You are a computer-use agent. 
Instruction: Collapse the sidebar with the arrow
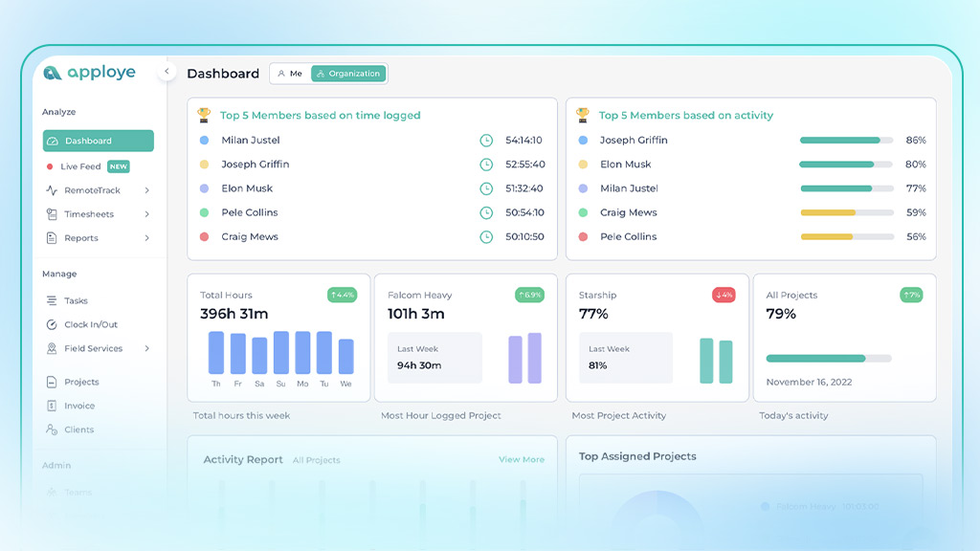coord(167,71)
